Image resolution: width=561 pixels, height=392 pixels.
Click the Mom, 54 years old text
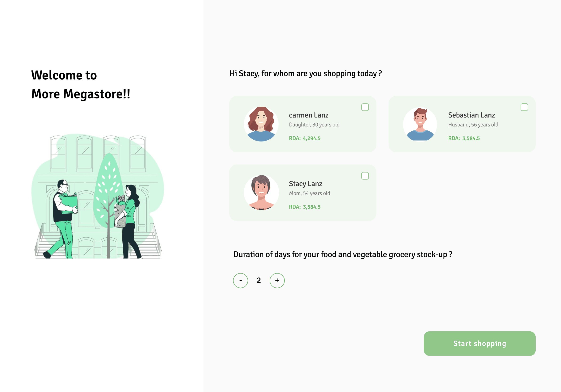coord(309,193)
